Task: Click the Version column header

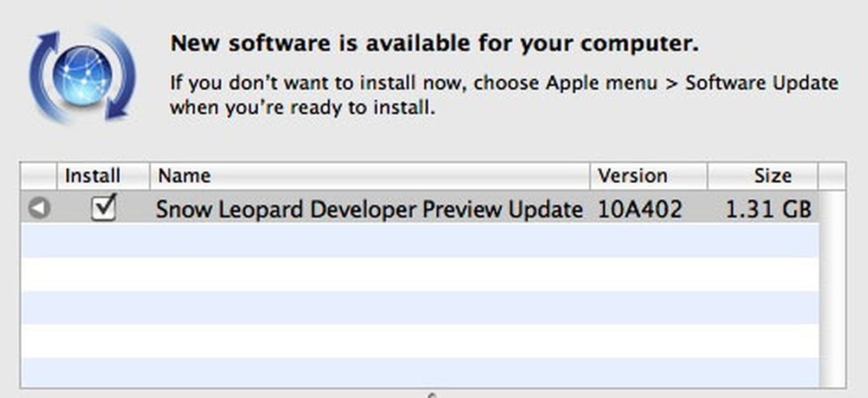Action: tap(632, 175)
